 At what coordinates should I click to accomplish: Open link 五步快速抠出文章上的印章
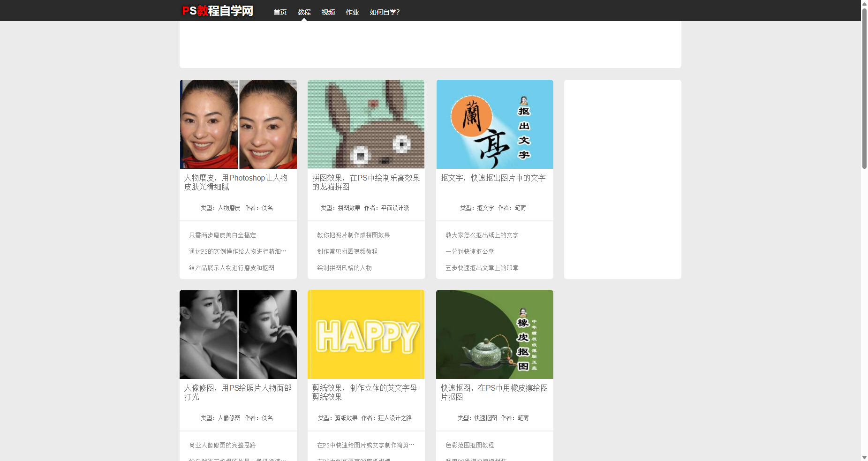482,268
